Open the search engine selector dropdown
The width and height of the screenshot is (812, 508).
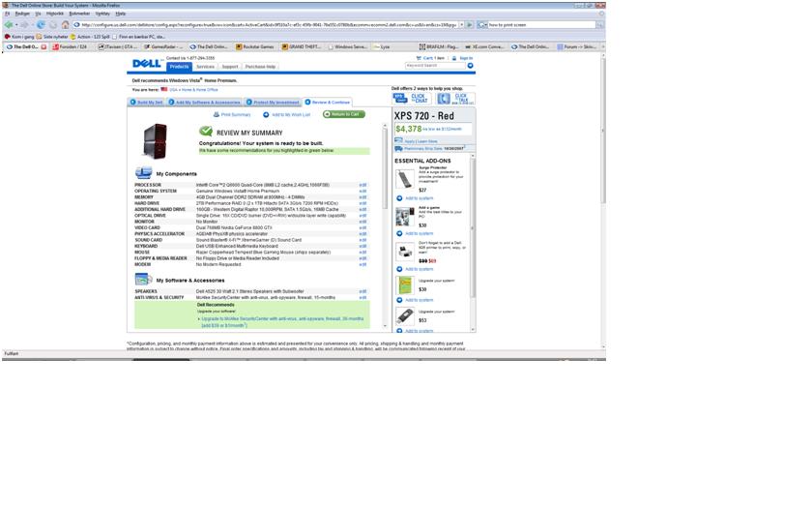pyautogui.click(x=482, y=24)
